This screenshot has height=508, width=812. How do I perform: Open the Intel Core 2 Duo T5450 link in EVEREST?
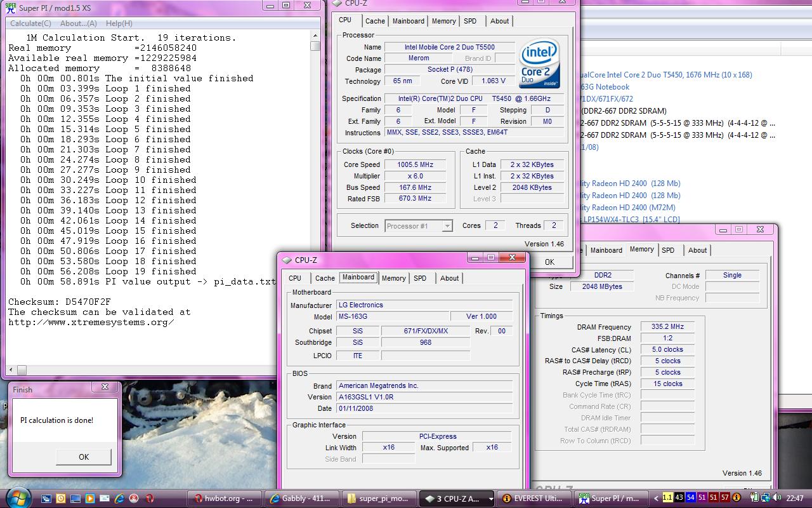[x=666, y=75]
